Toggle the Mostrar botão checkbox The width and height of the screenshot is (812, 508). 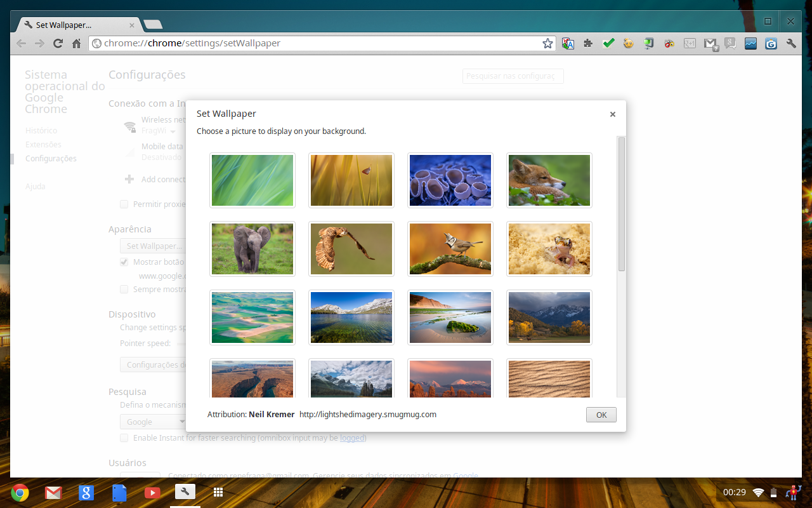(124, 262)
